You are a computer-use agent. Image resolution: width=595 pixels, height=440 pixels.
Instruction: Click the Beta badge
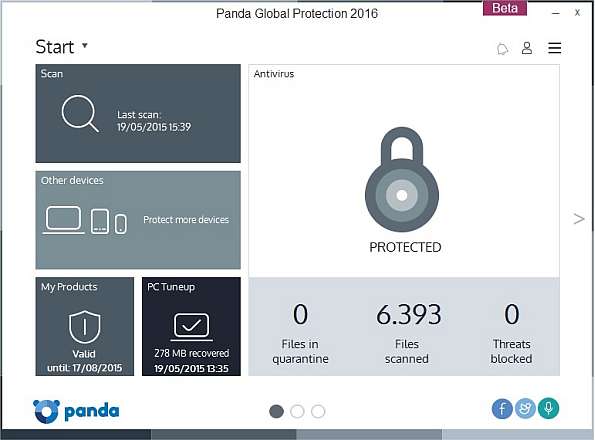505,8
